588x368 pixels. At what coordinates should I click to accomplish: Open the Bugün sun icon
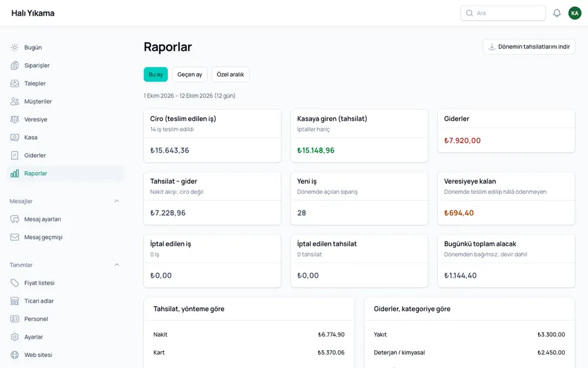15,47
